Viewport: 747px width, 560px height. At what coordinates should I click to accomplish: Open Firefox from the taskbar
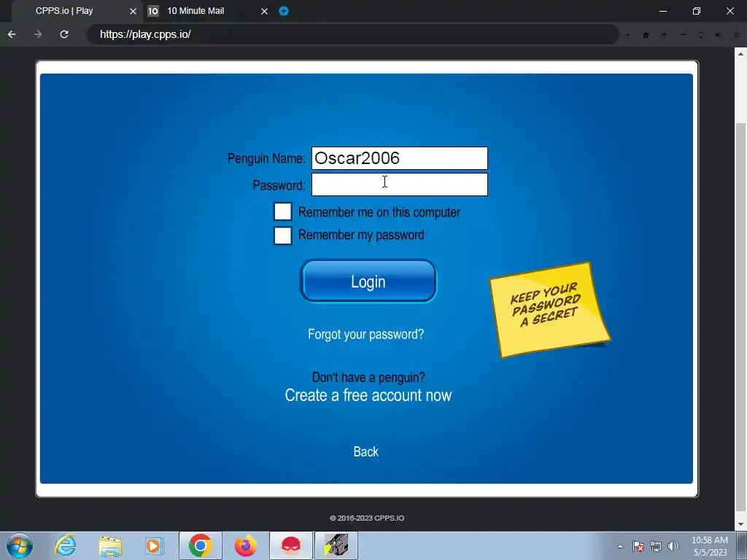click(x=245, y=545)
